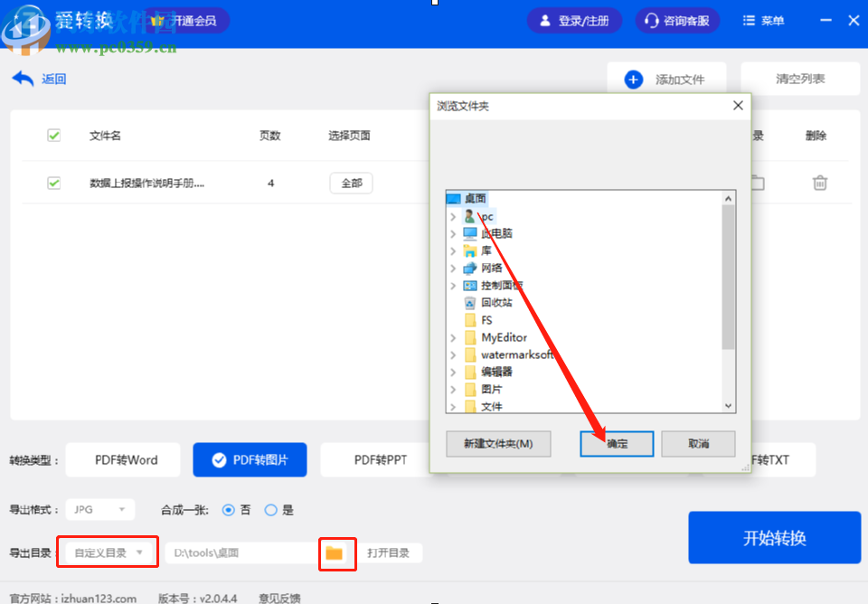Uncheck the select-all checkbox above the file list
The width and height of the screenshot is (868, 604).
(53, 135)
